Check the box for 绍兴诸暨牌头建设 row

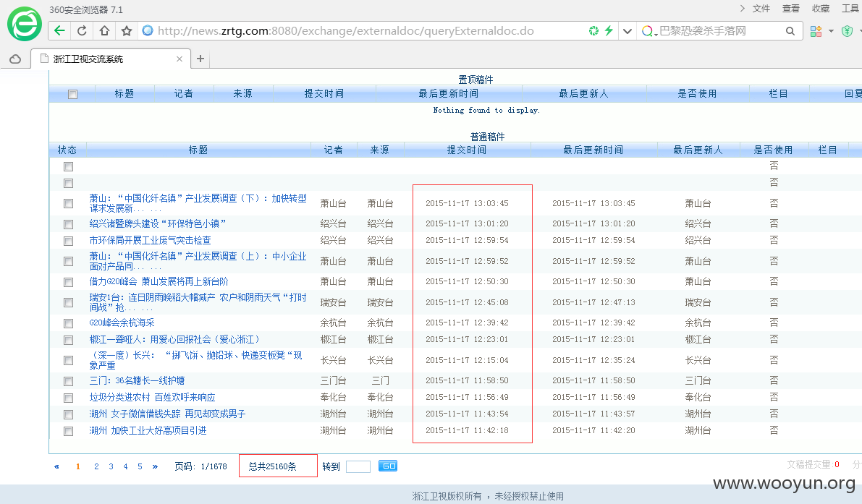click(x=68, y=224)
